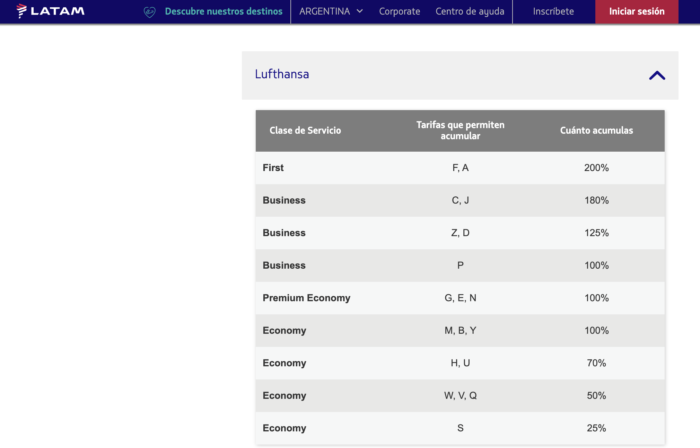Select the Economy label in the H, U row
This screenshot has width=700, height=448.
pos(284,363)
